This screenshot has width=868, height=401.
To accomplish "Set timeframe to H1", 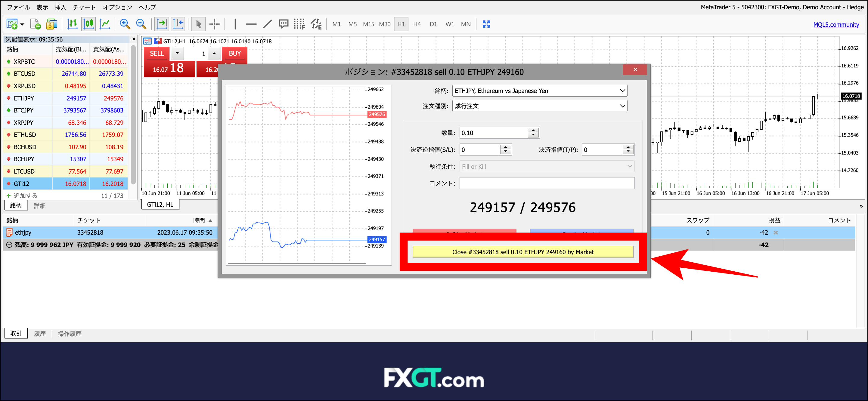I will click(401, 24).
